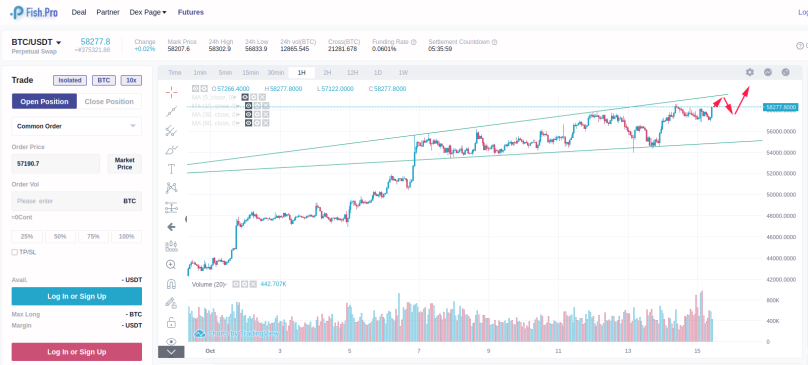Select the pitchfork drawing tool
The width and height of the screenshot is (808, 365).
point(171,130)
